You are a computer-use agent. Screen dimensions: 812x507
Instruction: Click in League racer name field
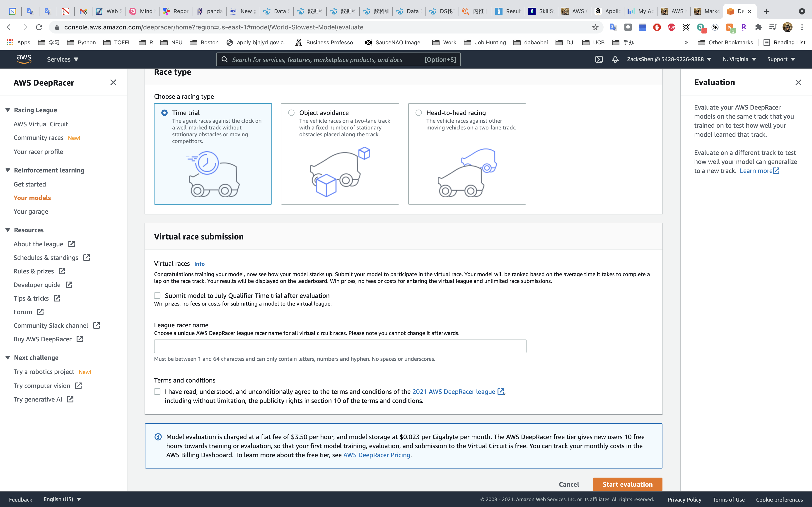[340, 346]
